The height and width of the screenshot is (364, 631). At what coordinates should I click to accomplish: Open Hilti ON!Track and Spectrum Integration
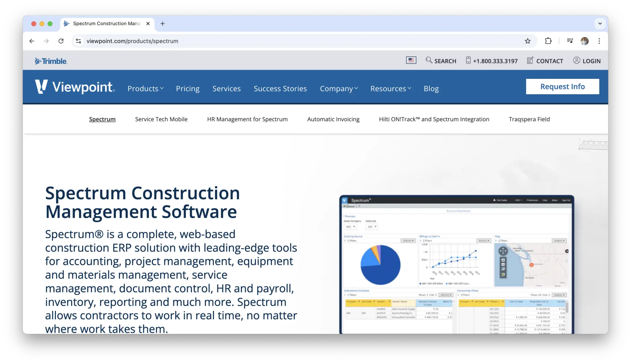point(434,119)
